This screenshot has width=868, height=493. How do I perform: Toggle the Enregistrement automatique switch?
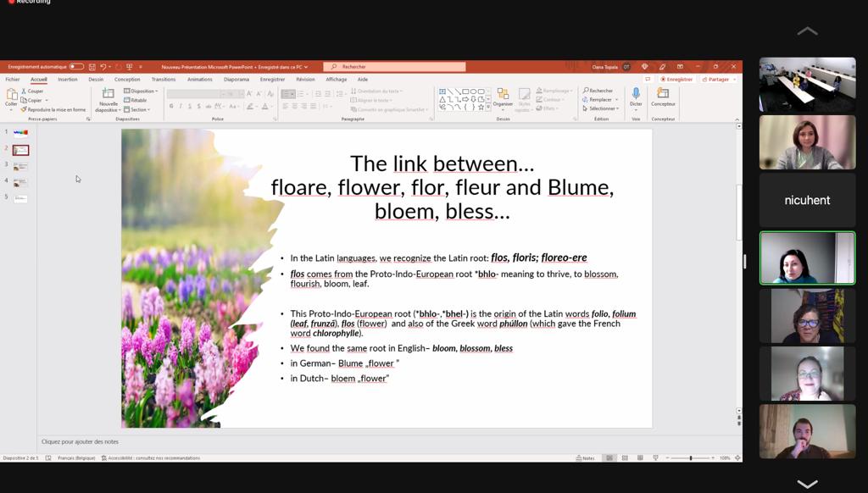76,67
